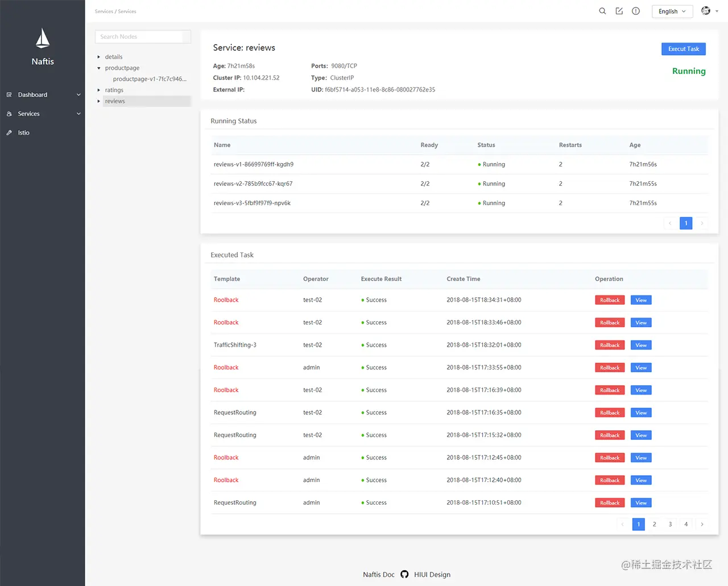Viewport: 728px width, 586px height.
Task: Click pod name reviews-v3-5fbf9f97f9-npv6k
Action: (252, 203)
